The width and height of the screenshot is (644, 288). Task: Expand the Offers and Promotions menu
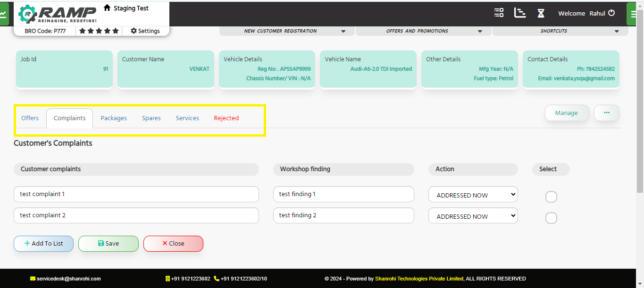tap(424, 31)
